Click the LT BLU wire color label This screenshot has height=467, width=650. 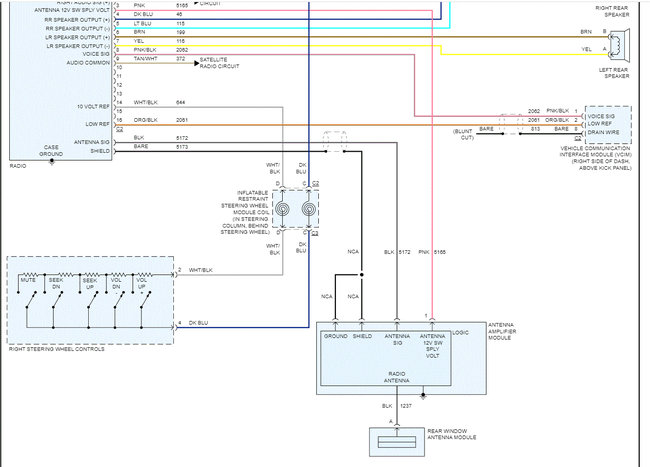point(143,24)
